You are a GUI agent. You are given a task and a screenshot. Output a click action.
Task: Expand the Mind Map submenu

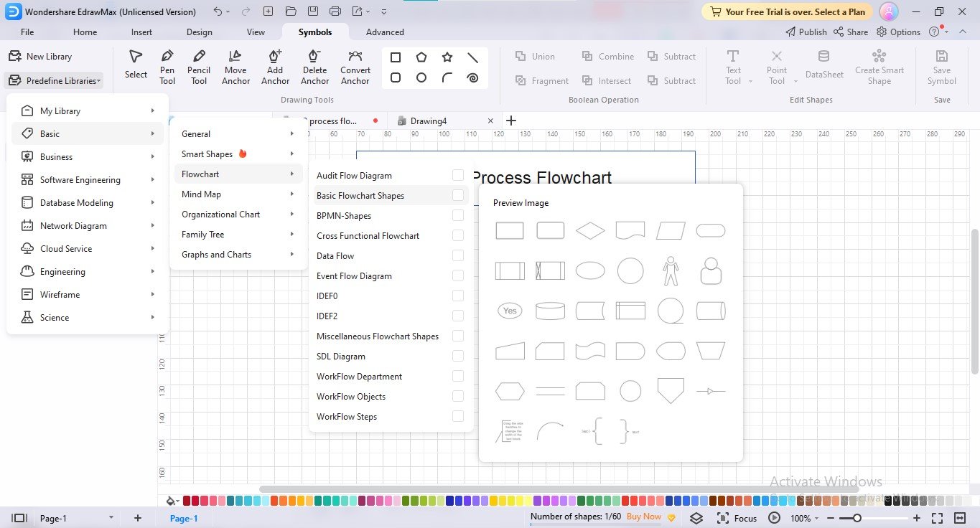tap(238, 194)
